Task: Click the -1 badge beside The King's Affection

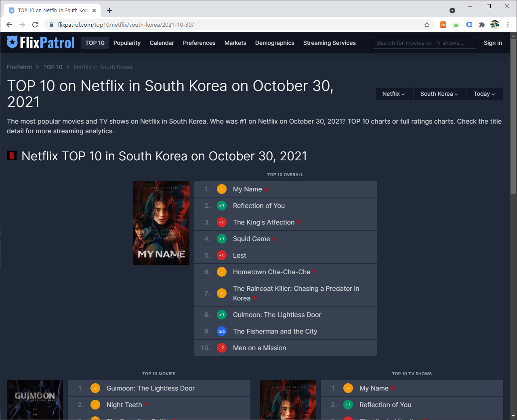Action: click(x=222, y=222)
